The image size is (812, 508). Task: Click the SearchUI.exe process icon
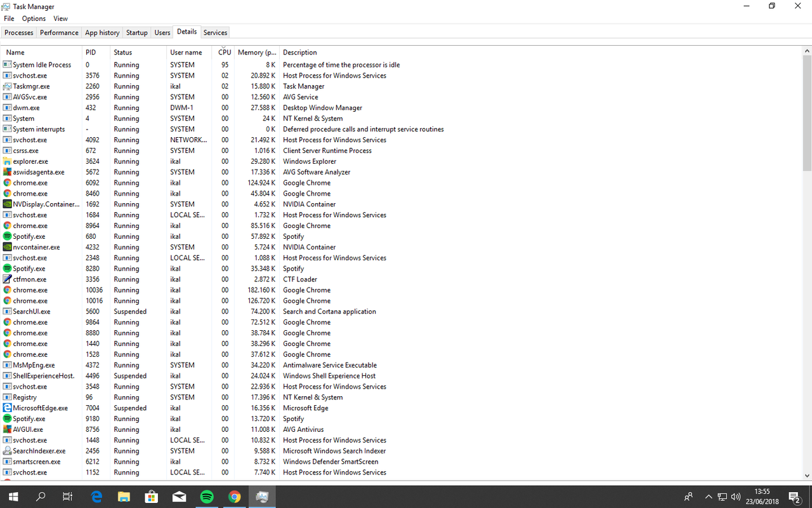[8, 312]
